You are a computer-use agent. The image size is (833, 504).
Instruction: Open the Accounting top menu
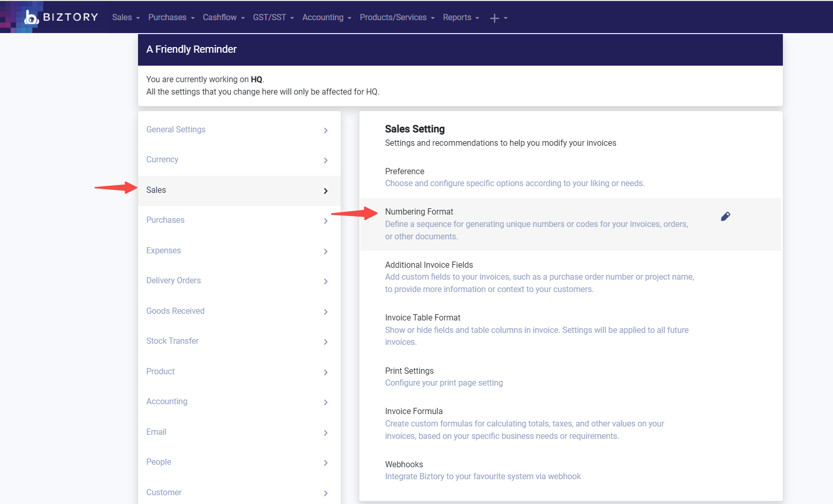[327, 17]
